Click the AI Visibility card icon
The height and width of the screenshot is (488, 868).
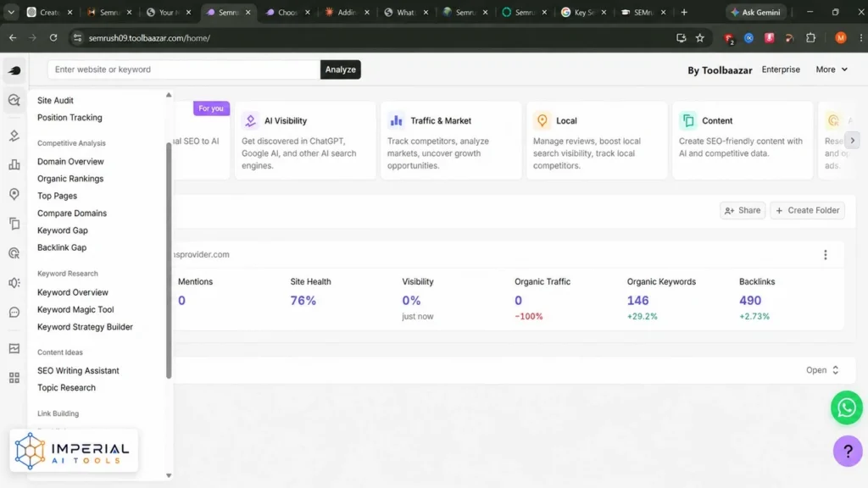(250, 120)
